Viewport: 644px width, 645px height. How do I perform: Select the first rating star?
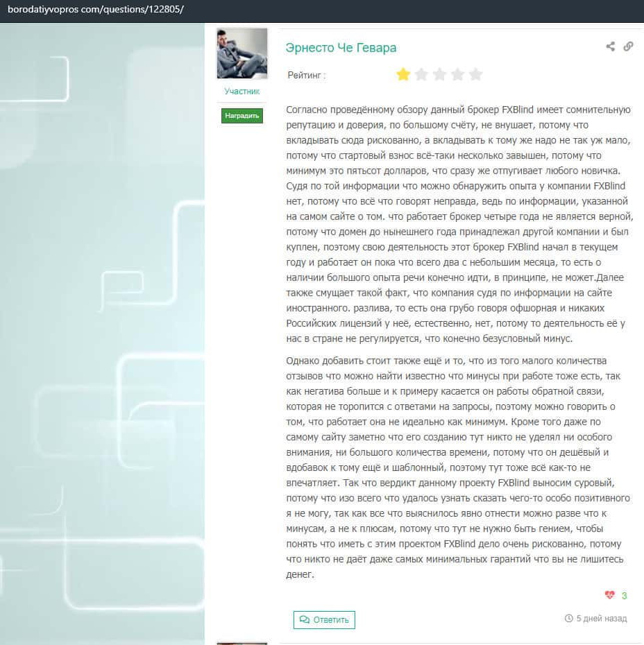[x=403, y=74]
